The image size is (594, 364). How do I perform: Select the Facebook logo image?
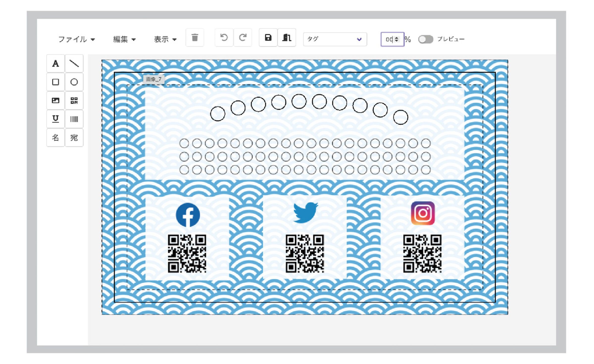[x=188, y=215]
